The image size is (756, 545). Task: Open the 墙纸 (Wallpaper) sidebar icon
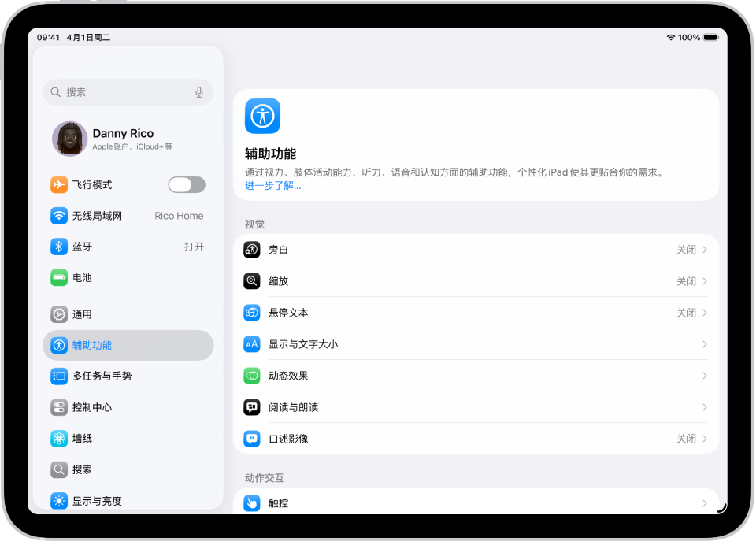[x=58, y=438]
